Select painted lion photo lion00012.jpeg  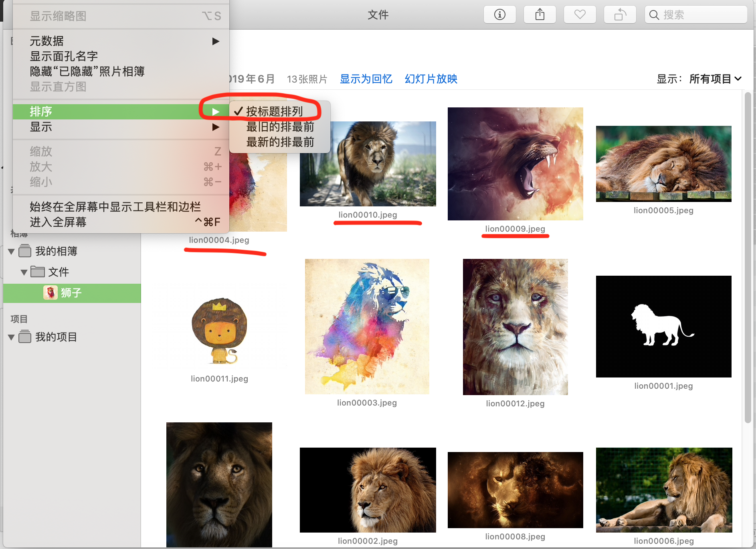click(x=515, y=327)
